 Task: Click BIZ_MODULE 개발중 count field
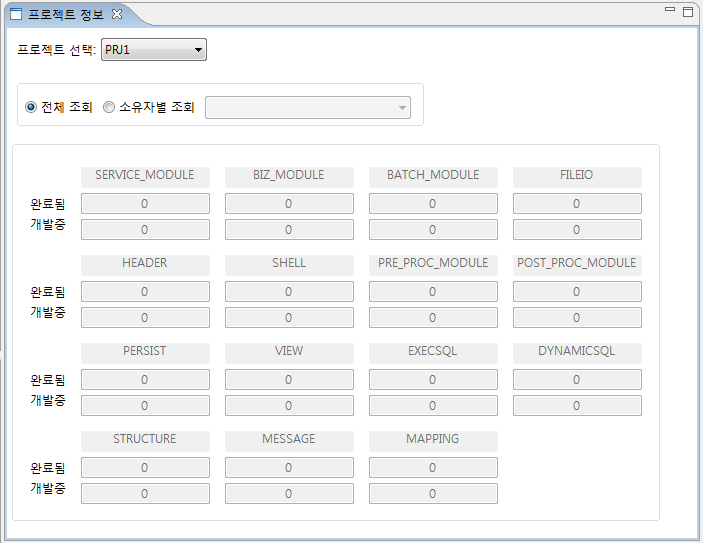click(x=289, y=230)
